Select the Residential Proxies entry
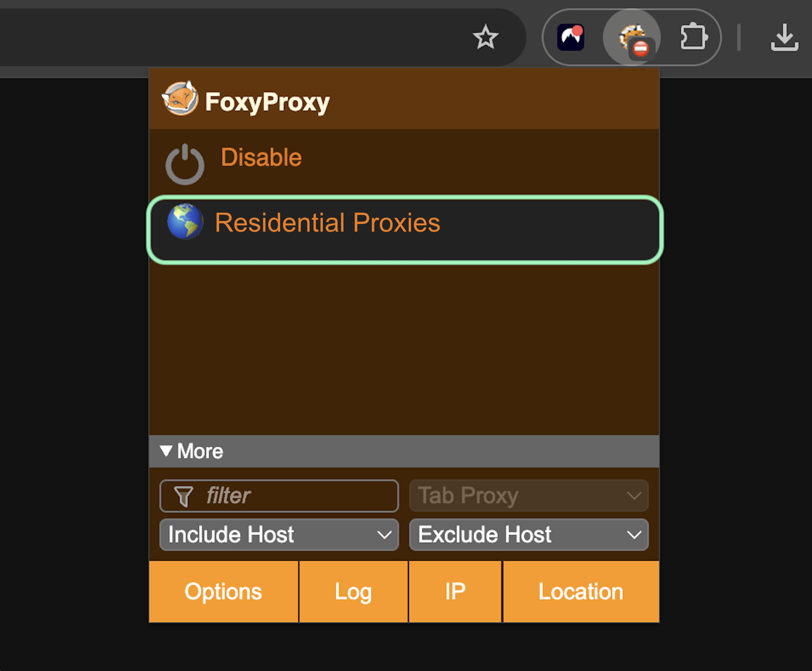The width and height of the screenshot is (812, 671). click(327, 223)
